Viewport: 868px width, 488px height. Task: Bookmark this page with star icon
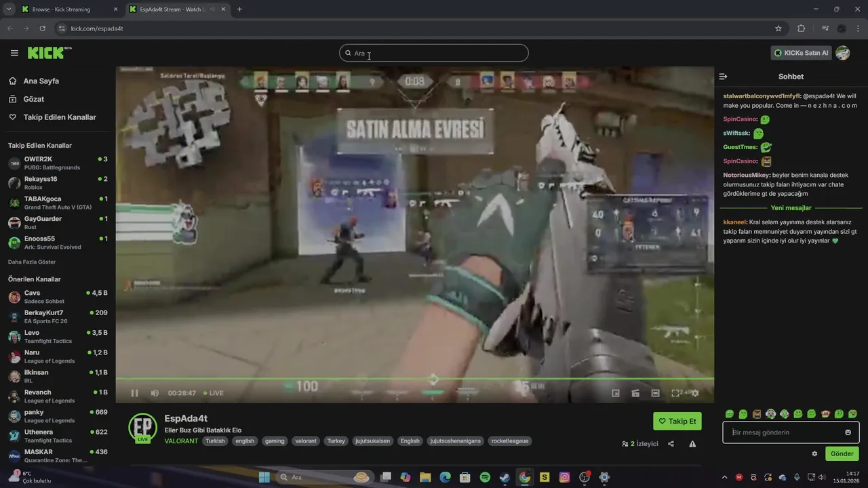[778, 28]
